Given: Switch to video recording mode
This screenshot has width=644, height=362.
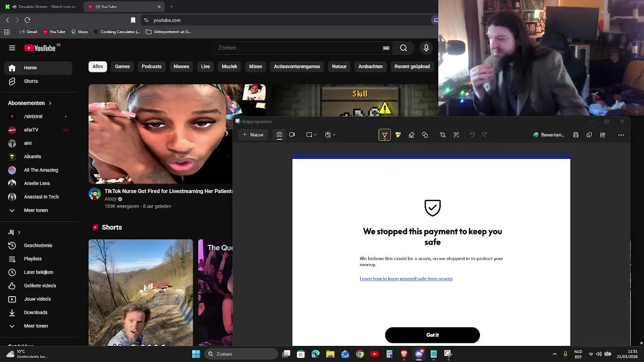Looking at the screenshot, I should (x=292, y=135).
